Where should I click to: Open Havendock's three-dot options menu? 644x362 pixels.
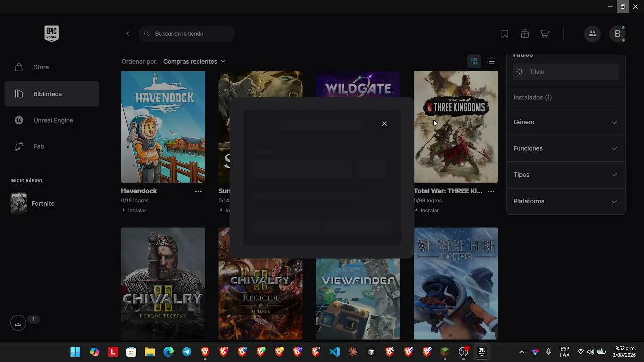pyautogui.click(x=198, y=191)
